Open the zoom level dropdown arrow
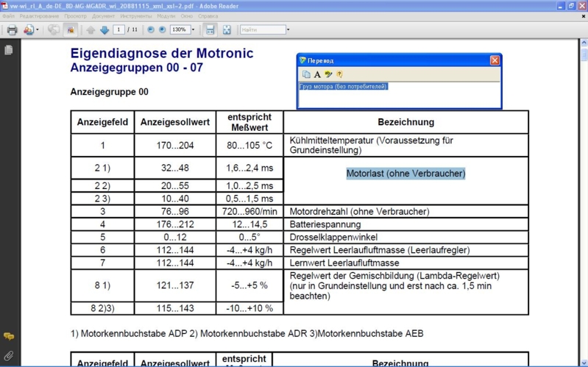This screenshot has width=588, height=367. 193,29
